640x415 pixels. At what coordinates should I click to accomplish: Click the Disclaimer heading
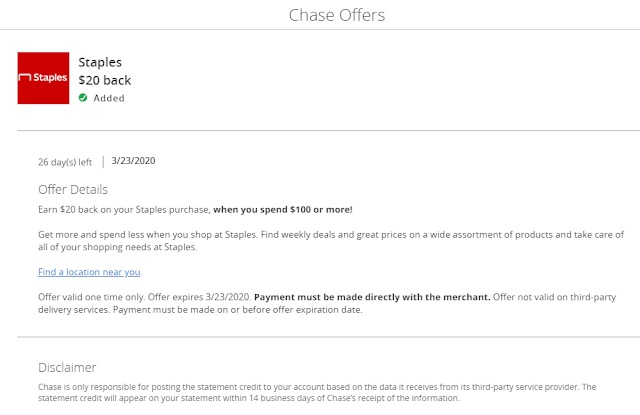coord(67,367)
